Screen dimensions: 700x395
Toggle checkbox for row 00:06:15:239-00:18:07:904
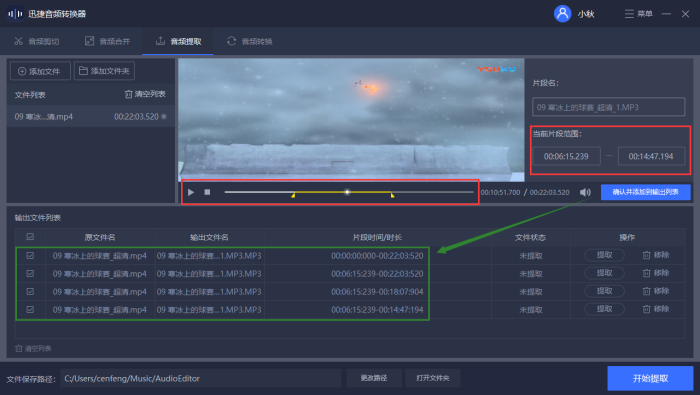click(x=30, y=291)
